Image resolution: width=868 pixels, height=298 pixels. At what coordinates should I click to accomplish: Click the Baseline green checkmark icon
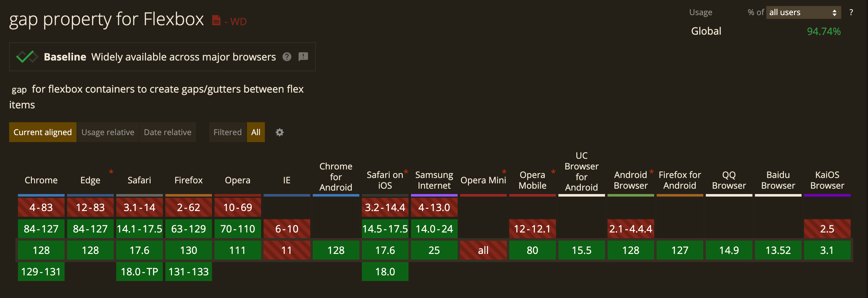coord(27,57)
